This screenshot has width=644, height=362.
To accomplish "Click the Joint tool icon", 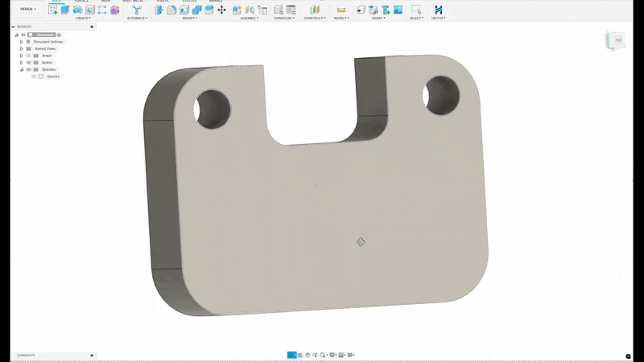I will point(250,10).
